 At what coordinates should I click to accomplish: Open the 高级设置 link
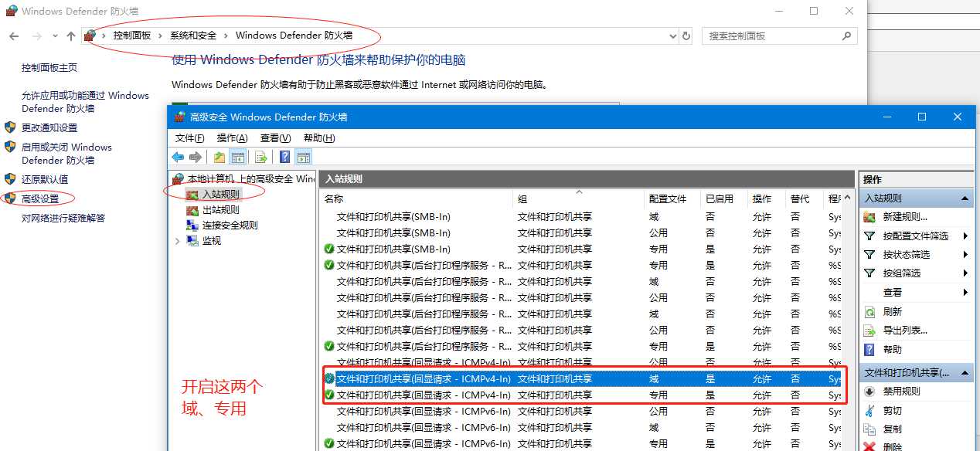click(x=40, y=199)
